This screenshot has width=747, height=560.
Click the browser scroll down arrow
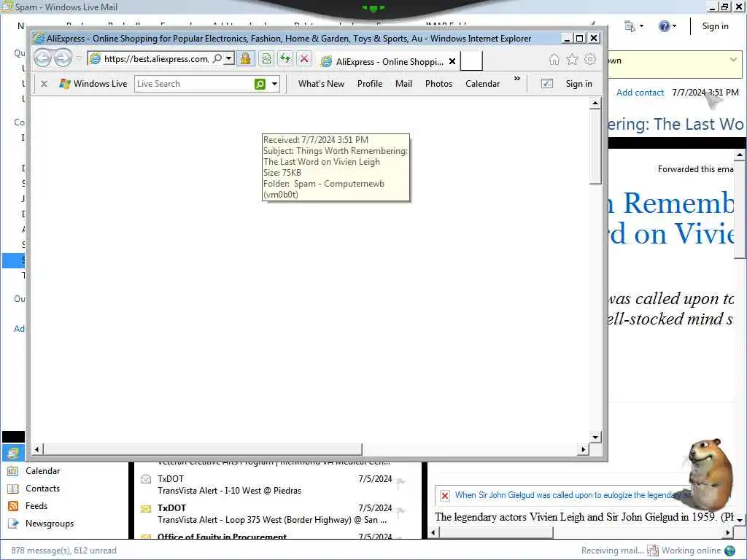click(595, 437)
